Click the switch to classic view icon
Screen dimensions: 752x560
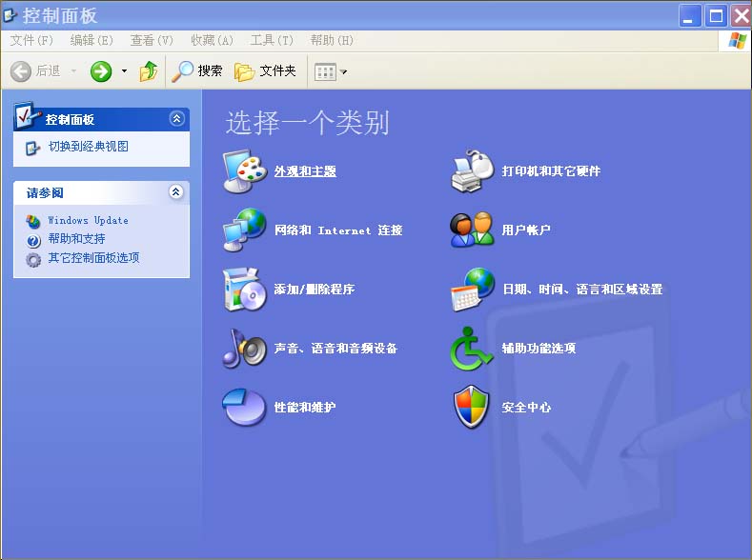32,148
